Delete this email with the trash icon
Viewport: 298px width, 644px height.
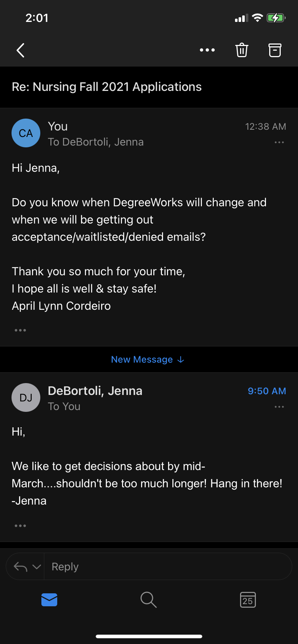click(x=242, y=50)
